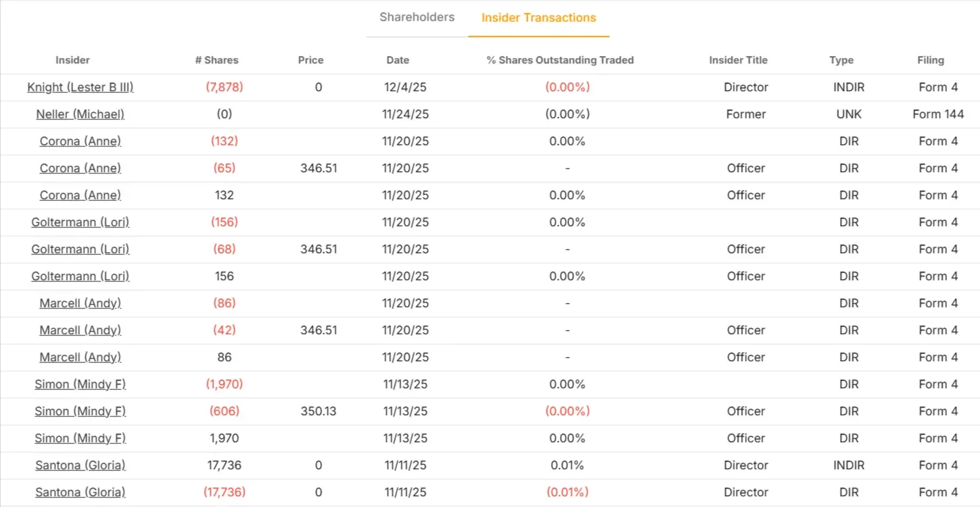
Task: Click the Form 144 filing entry for Neller
Action: tap(938, 114)
